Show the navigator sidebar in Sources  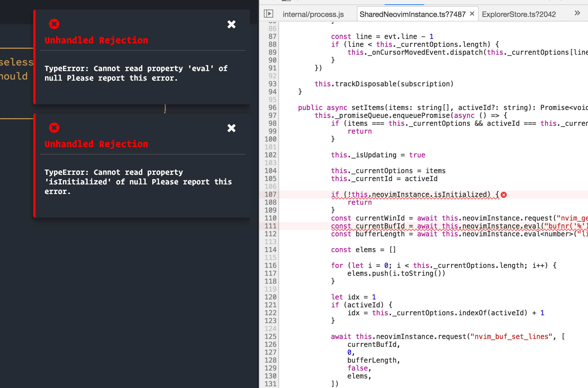click(268, 14)
